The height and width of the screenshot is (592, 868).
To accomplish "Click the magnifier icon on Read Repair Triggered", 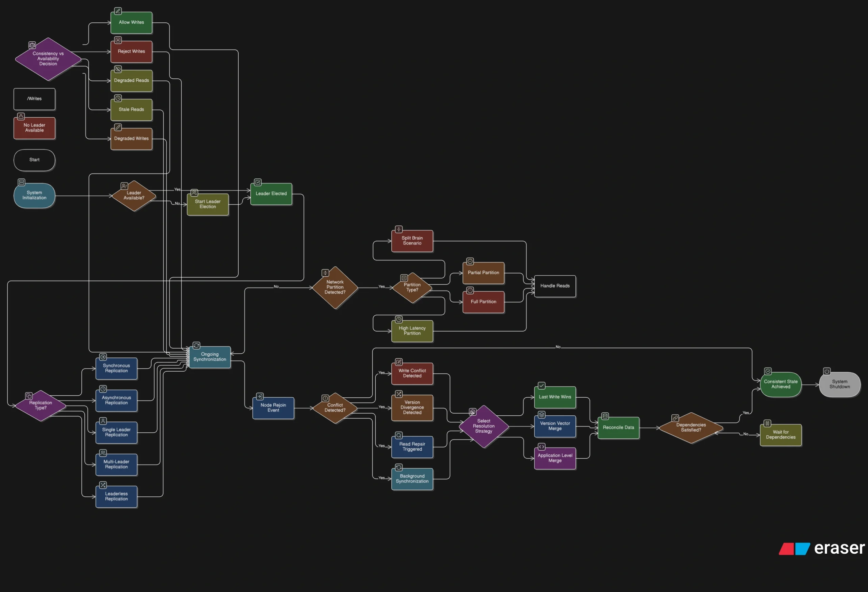I will 398,435.
